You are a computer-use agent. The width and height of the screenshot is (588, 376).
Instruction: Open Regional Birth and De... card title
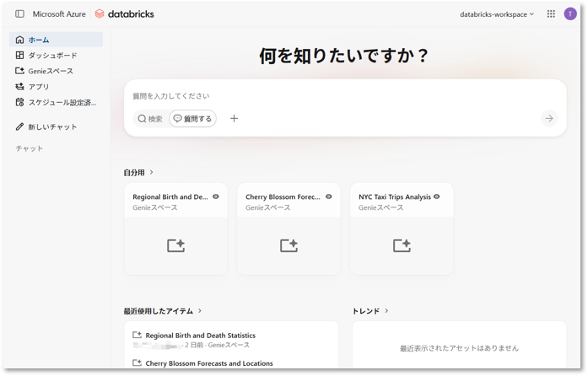170,197
